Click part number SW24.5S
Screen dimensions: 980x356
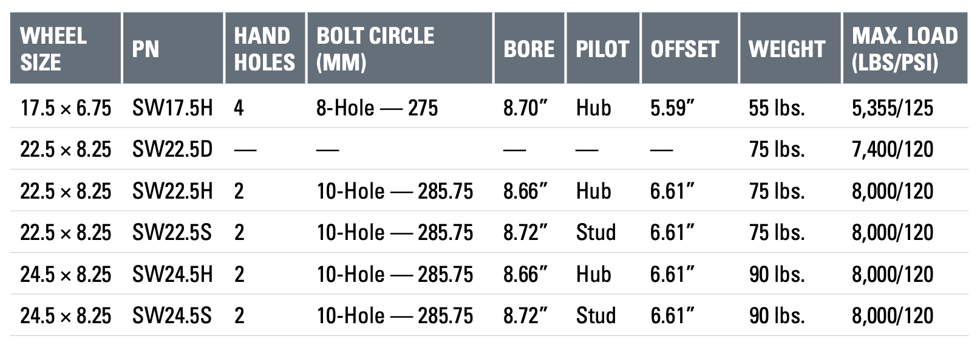pyautogui.click(x=172, y=316)
